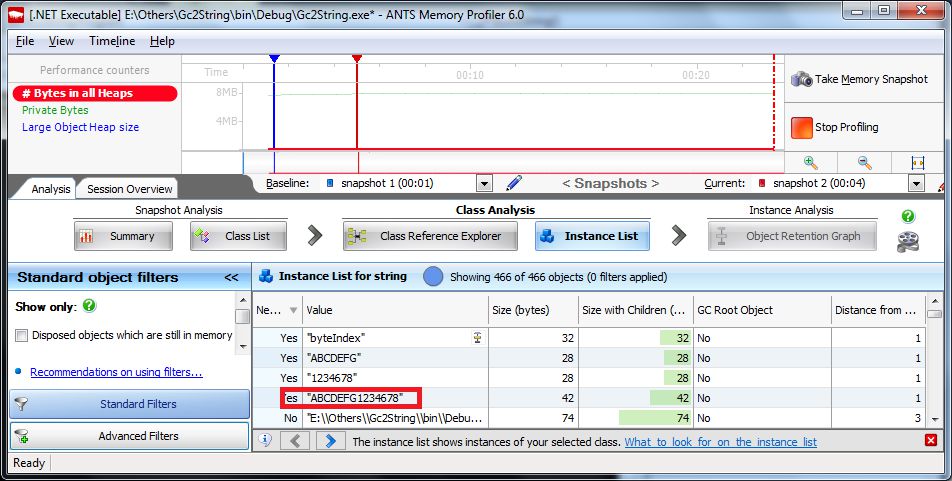
Task: Select Bytes in all Heaps counter
Action: pyautogui.click(x=95, y=93)
